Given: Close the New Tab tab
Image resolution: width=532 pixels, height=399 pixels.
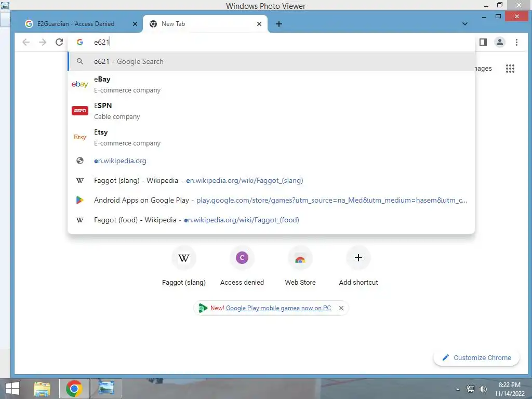Looking at the screenshot, I should [259, 24].
